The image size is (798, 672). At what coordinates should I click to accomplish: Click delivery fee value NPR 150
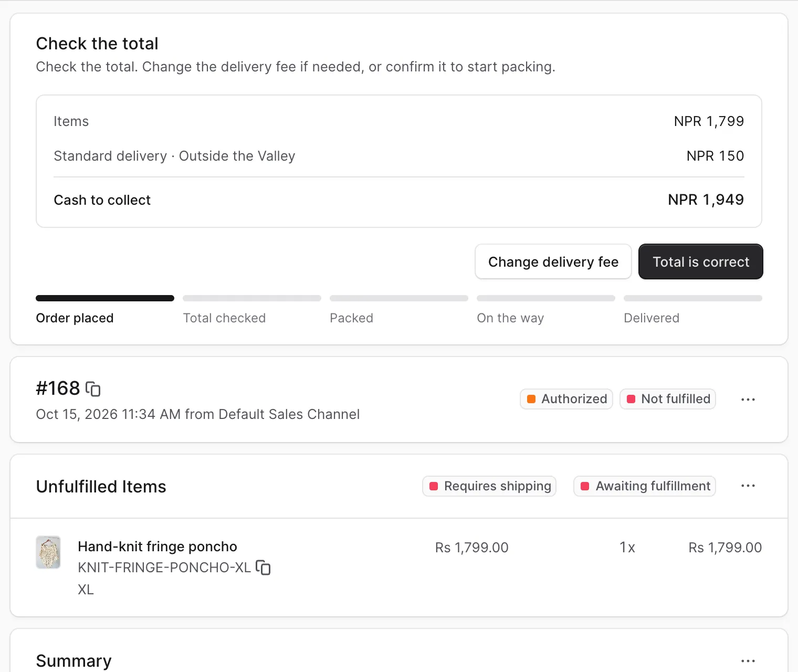click(715, 156)
